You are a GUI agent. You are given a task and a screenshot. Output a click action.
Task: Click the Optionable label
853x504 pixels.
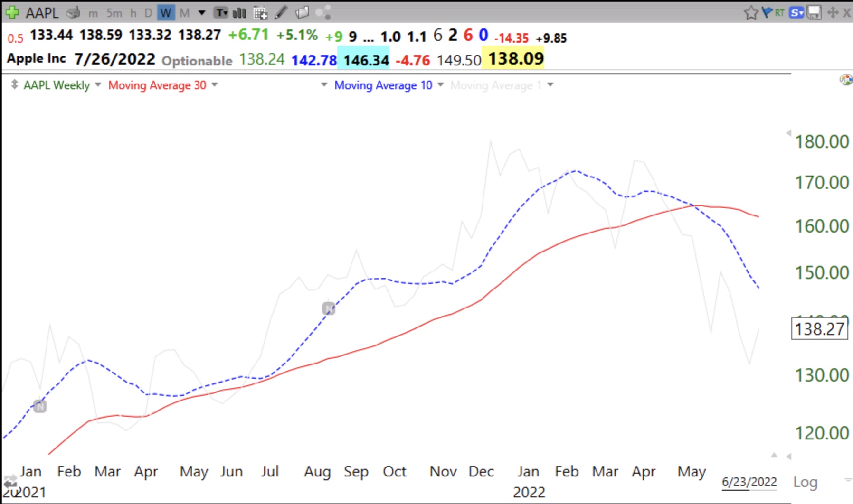(x=197, y=61)
